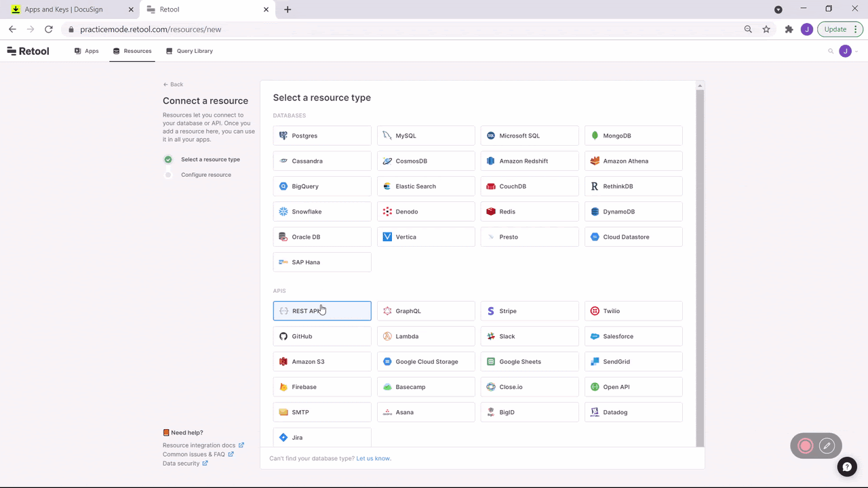Choose the Slack integration
Image resolution: width=868 pixels, height=488 pixels.
[530, 336]
